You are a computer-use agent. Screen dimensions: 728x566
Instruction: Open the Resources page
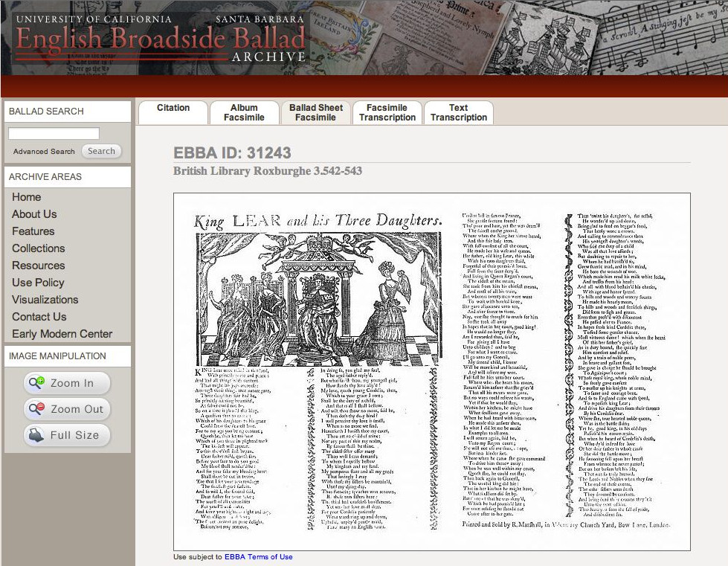[x=39, y=266]
